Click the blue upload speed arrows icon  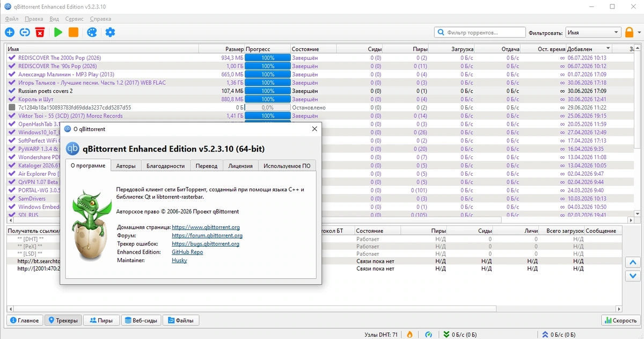pos(545,335)
